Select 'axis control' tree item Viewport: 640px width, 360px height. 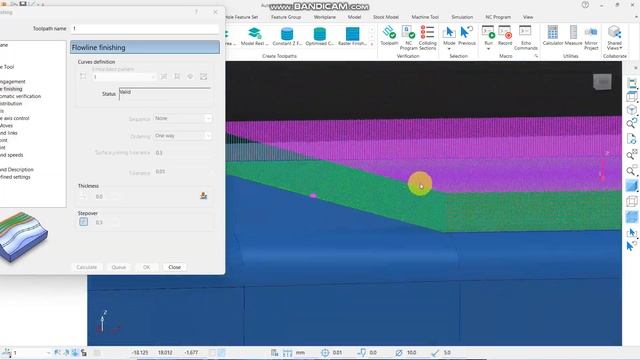15,118
